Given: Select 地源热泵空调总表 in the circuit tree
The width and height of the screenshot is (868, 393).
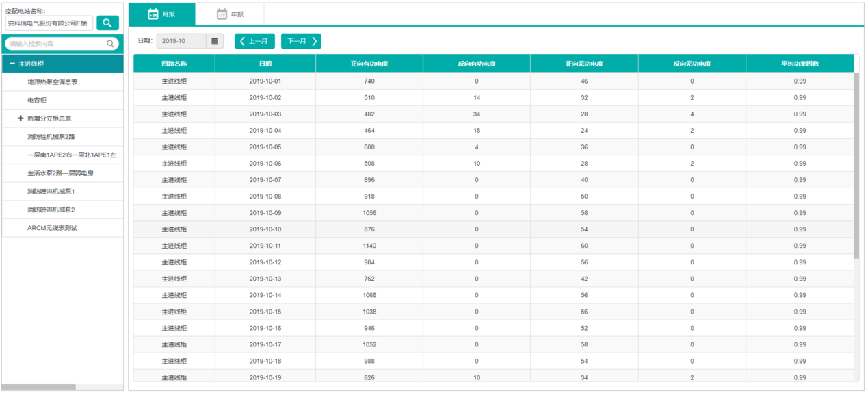Looking at the screenshot, I should tap(53, 82).
